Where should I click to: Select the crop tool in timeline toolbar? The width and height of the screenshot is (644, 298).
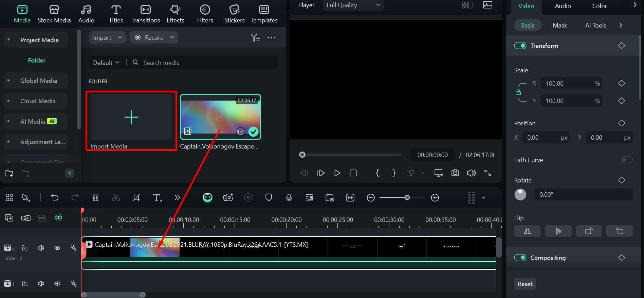click(x=136, y=197)
